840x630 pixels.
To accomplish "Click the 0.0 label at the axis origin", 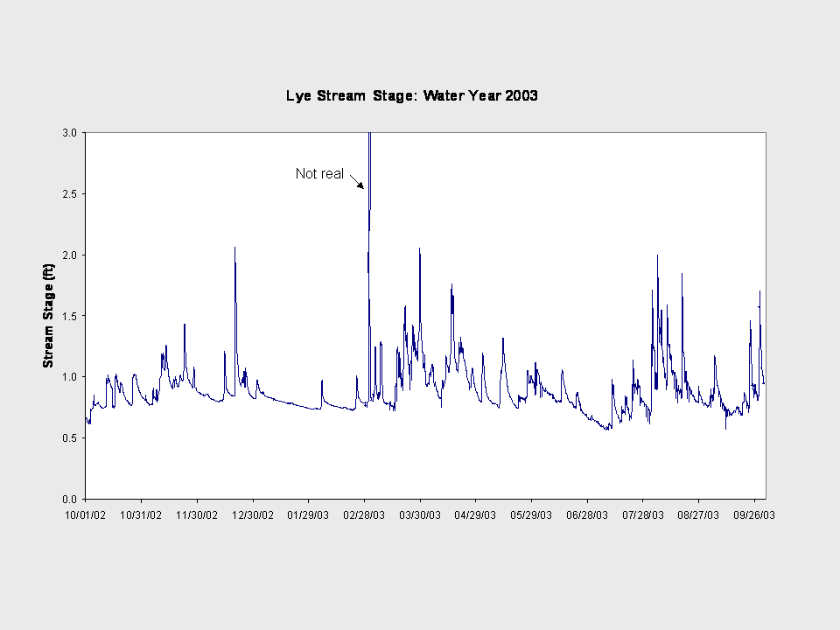I will coord(70,499).
